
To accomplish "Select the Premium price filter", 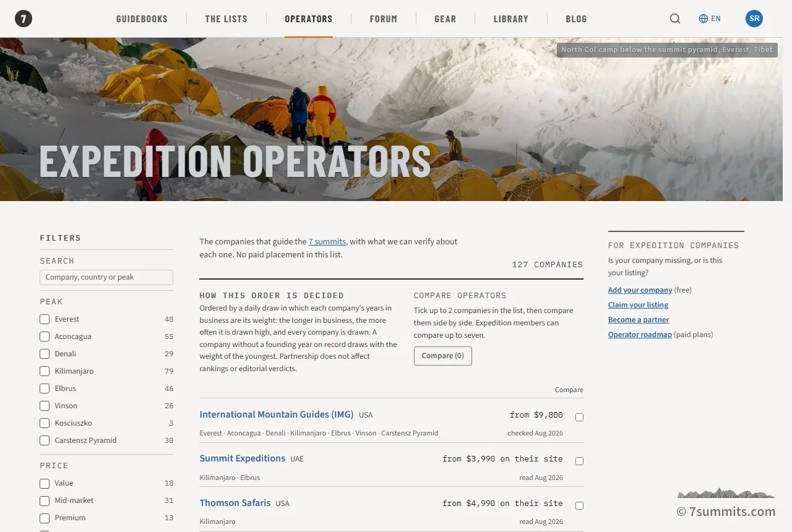I will [x=45, y=518].
